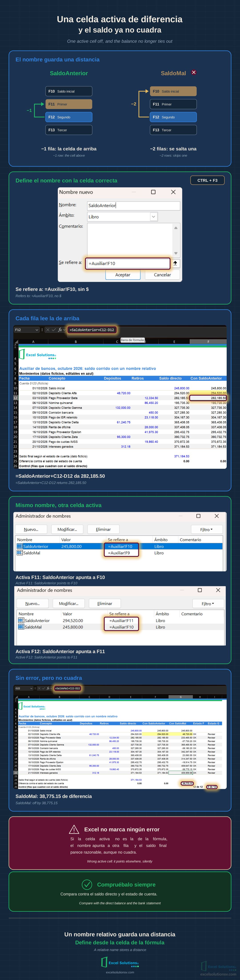Click Eliminar in Name Manager listing =Auxiliar!F11
Image resolution: width=240 pixels, height=980 pixels.
(x=105, y=603)
